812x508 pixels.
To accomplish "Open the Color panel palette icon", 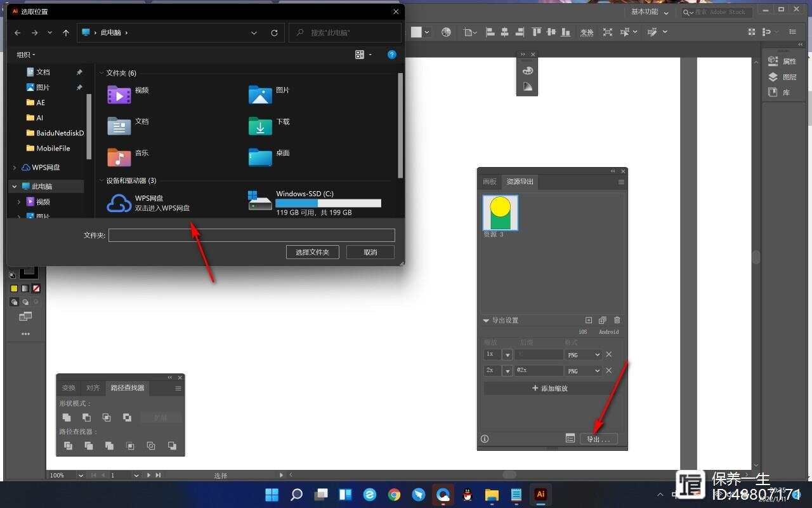I will tap(528, 70).
